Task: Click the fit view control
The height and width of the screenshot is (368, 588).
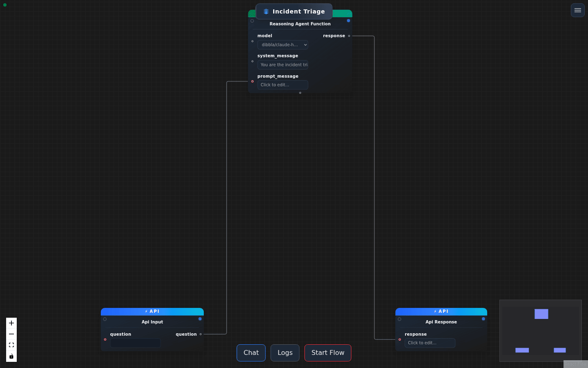Action: tap(11, 345)
